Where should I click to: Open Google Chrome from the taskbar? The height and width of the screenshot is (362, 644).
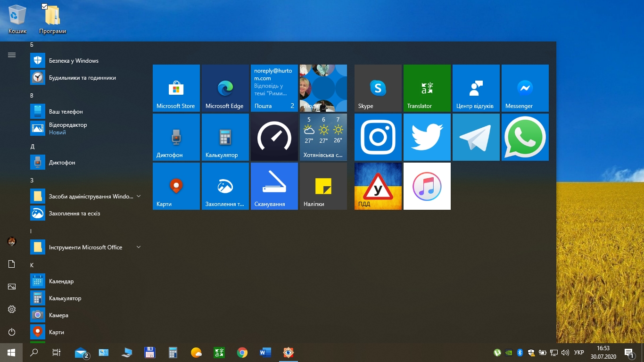[x=242, y=352]
